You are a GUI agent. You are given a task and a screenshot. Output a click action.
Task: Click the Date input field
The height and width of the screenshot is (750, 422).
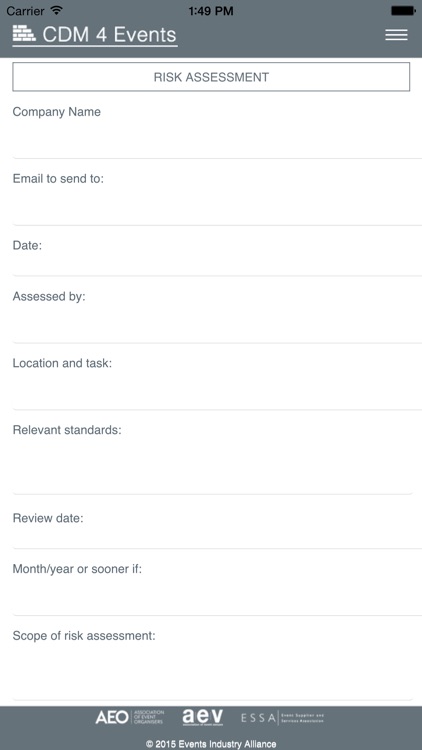coord(217,265)
